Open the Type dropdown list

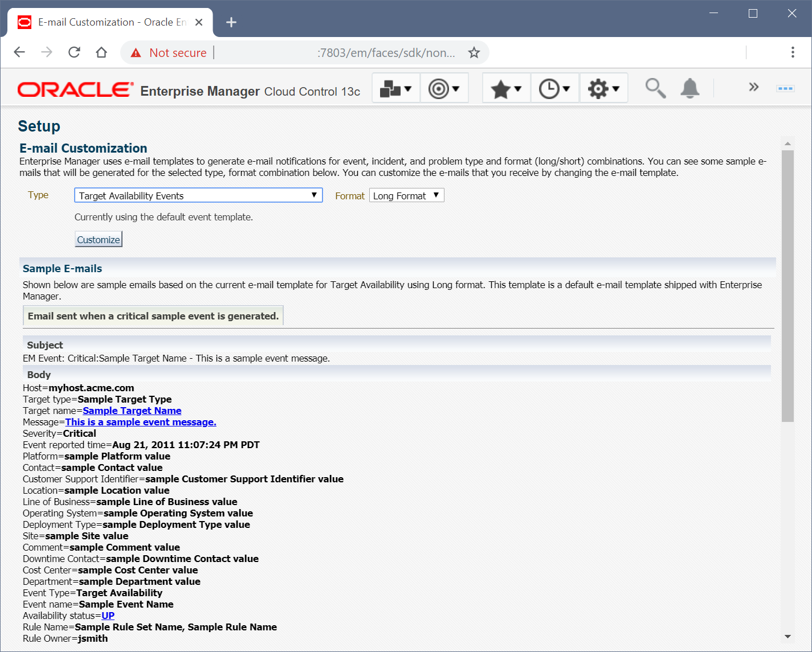[198, 195]
